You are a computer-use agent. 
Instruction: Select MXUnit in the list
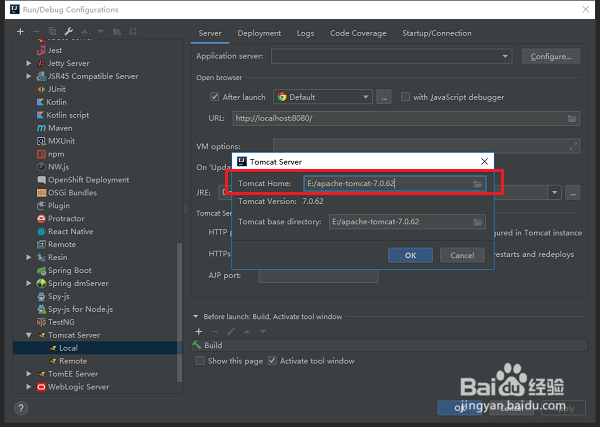[x=61, y=141]
